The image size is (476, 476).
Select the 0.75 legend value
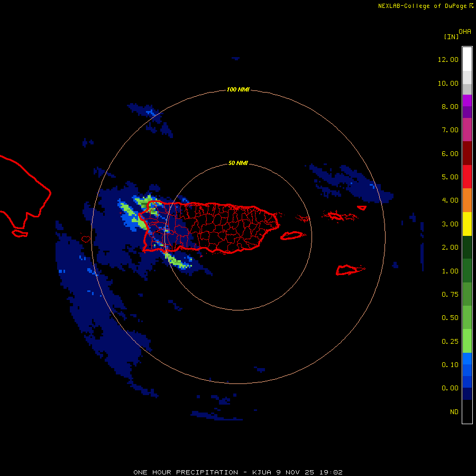point(450,295)
